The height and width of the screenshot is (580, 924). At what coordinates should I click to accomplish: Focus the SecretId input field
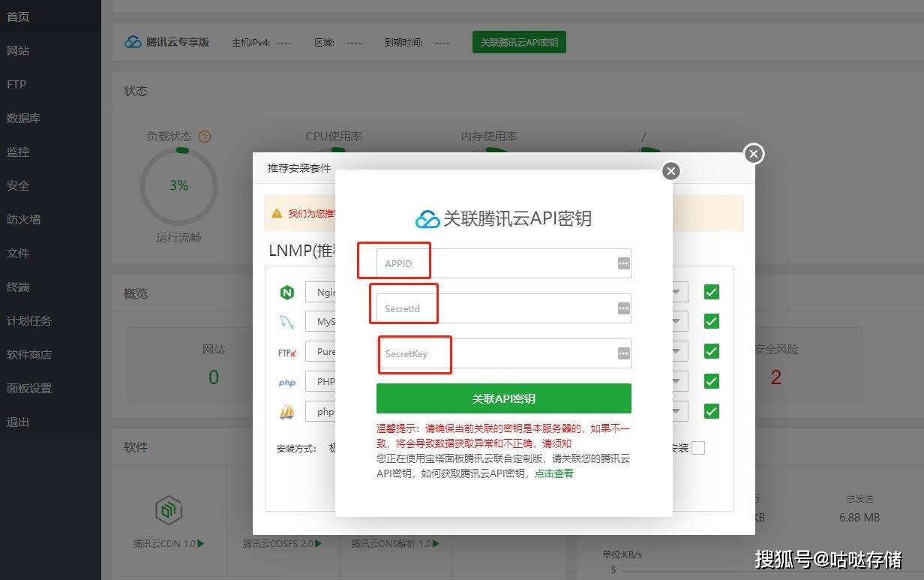(503, 308)
